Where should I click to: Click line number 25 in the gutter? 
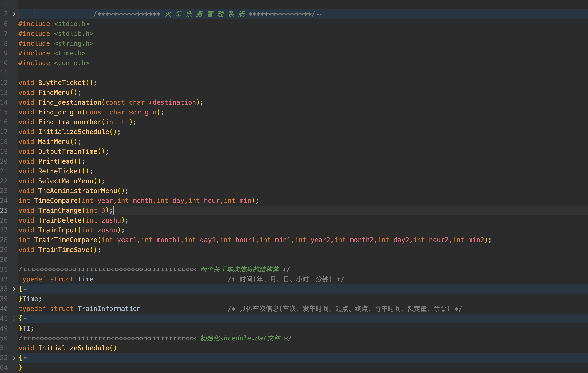(4, 210)
